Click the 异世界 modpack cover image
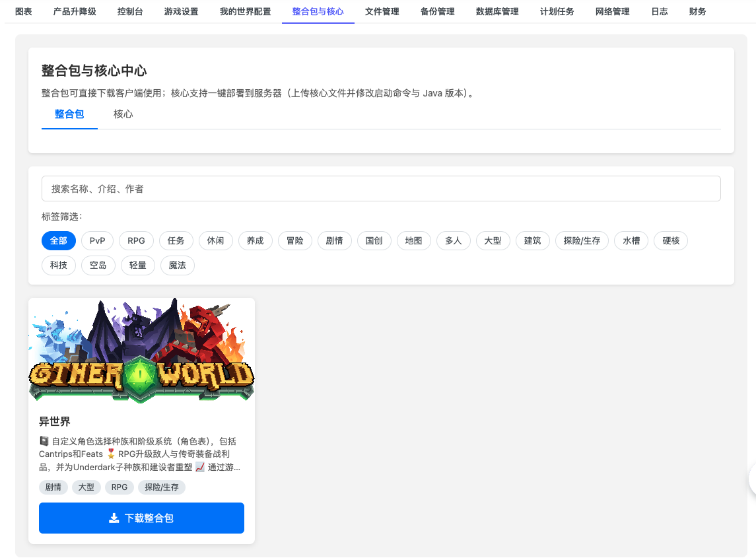756x558 pixels. tap(141, 350)
